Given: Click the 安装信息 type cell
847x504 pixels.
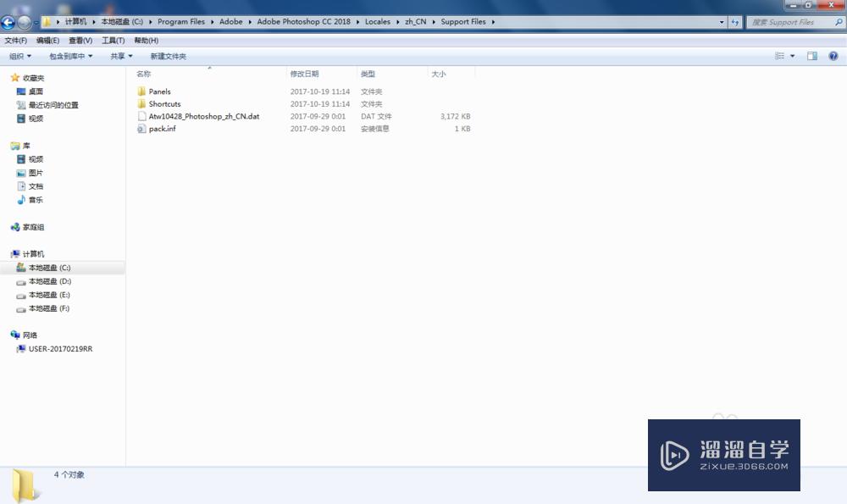Looking at the screenshot, I should (375, 129).
